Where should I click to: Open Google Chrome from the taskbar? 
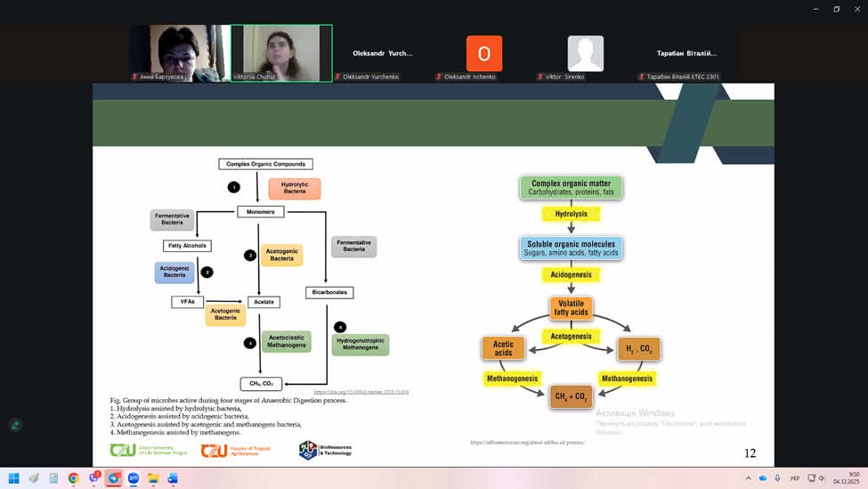73,478
